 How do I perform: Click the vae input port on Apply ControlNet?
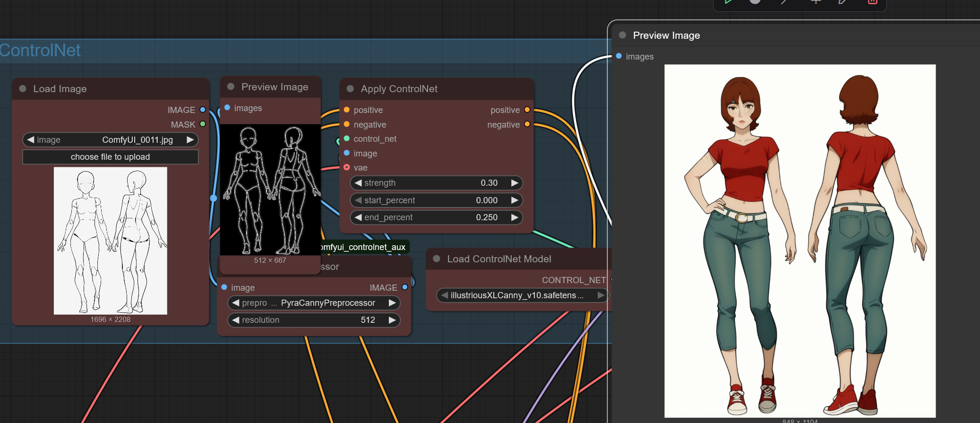347,168
